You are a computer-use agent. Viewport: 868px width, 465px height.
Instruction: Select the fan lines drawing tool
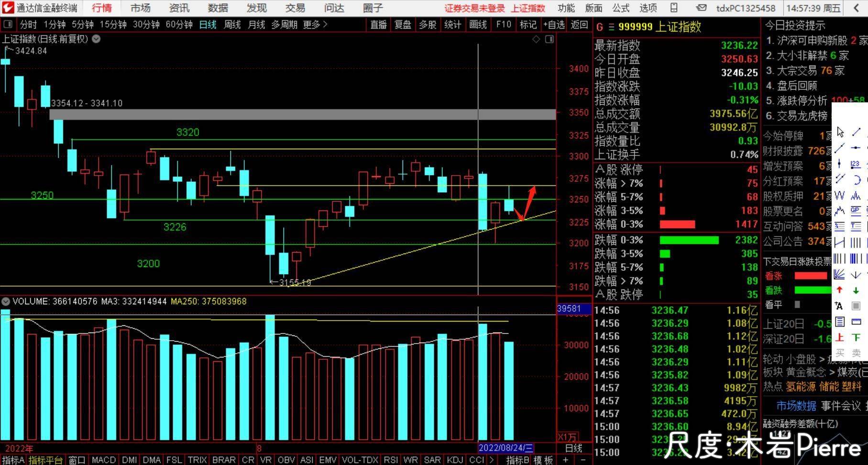click(x=839, y=274)
